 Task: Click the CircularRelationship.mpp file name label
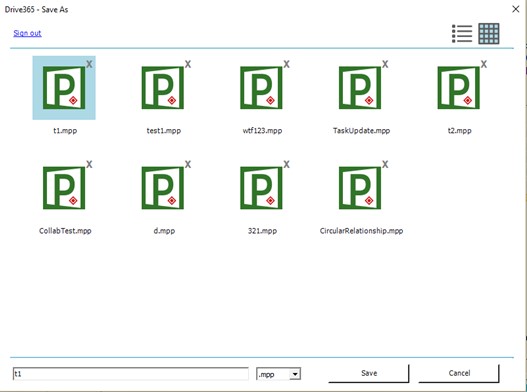361,231
